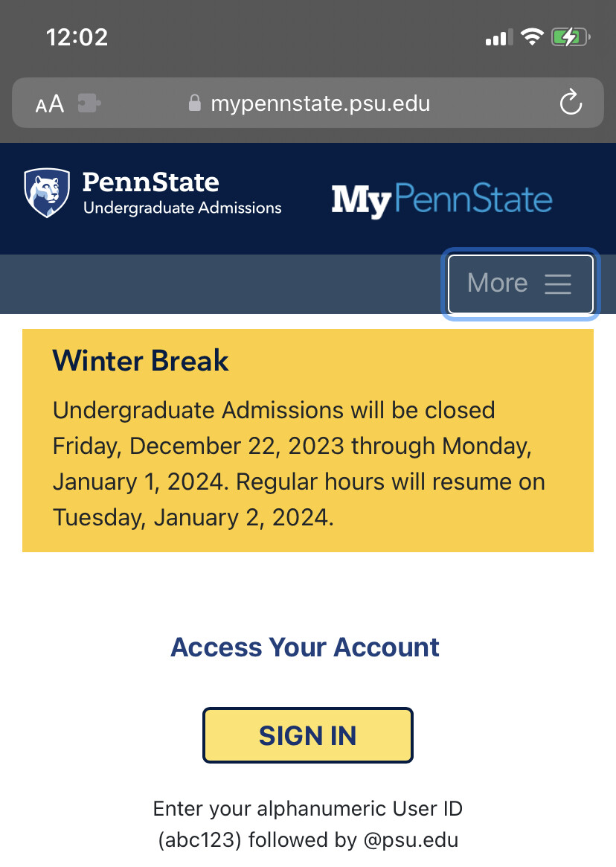Tap the User ID instructions text

(x=308, y=824)
